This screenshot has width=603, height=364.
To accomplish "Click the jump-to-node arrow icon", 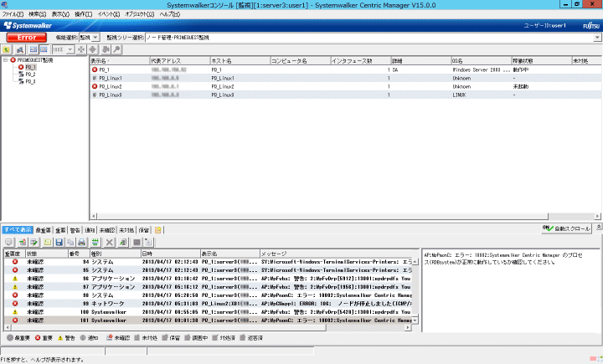I will point(122,242).
